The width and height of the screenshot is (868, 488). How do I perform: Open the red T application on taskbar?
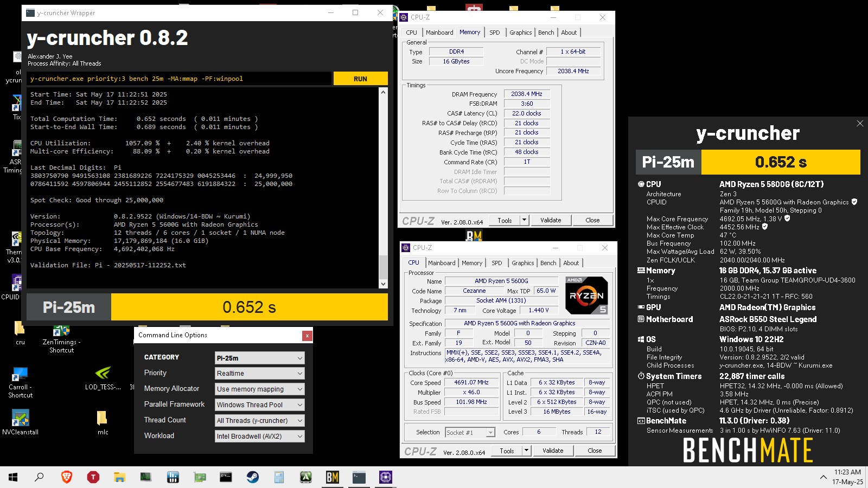pyautogui.click(x=93, y=477)
